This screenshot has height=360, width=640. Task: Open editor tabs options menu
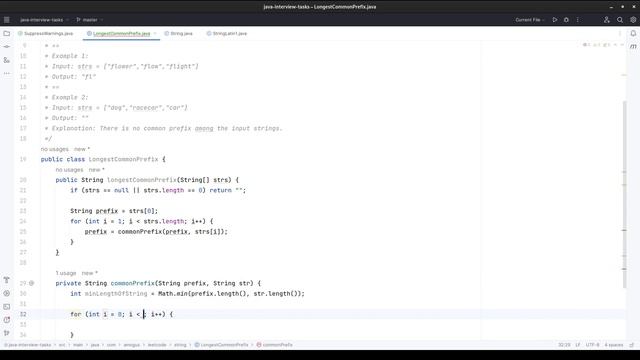pyautogui.click(x=620, y=33)
